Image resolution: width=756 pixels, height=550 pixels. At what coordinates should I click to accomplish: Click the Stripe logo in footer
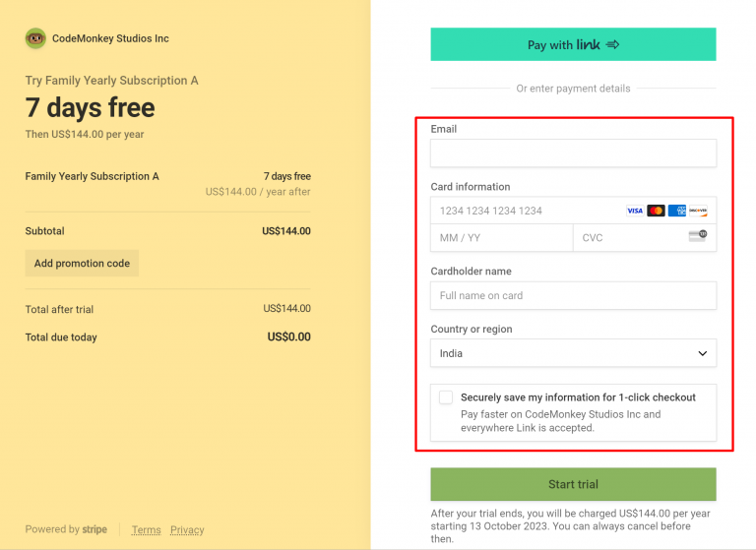(94, 529)
